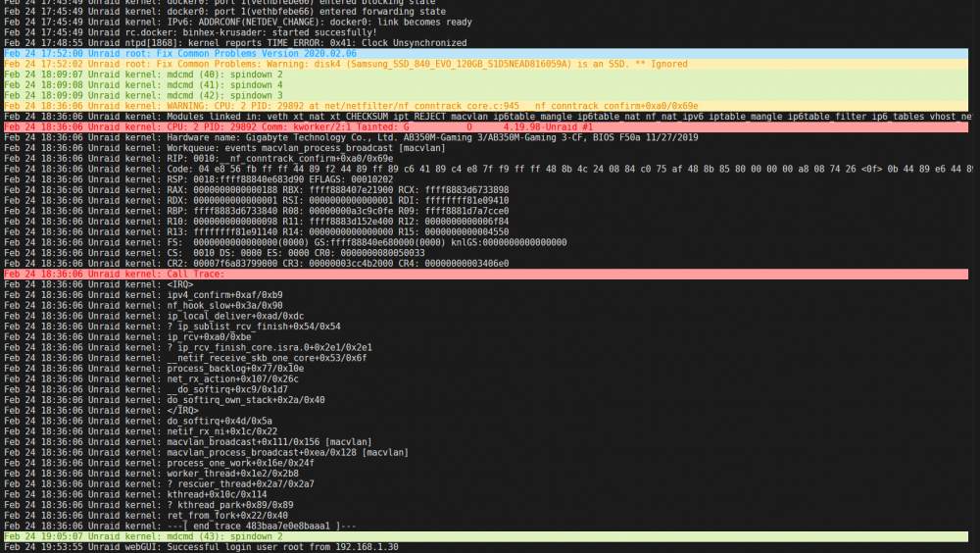The width and height of the screenshot is (980, 553).
Task: Click the 'Modules linked in' kernel line
Action: (487, 117)
